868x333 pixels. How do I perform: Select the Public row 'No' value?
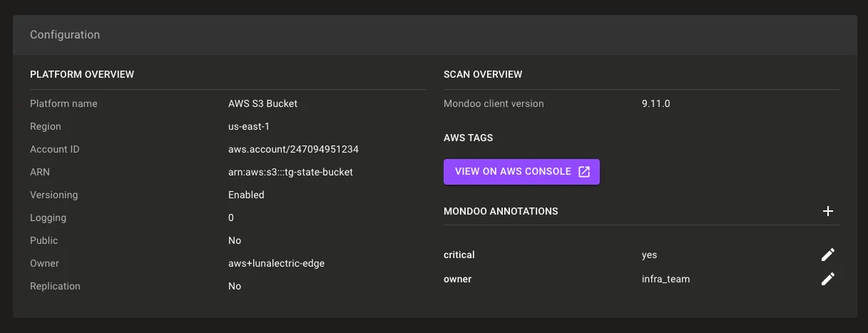click(x=235, y=240)
